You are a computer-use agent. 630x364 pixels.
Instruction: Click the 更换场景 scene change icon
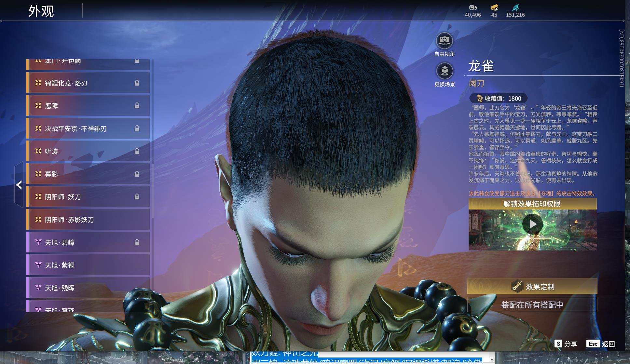(445, 71)
